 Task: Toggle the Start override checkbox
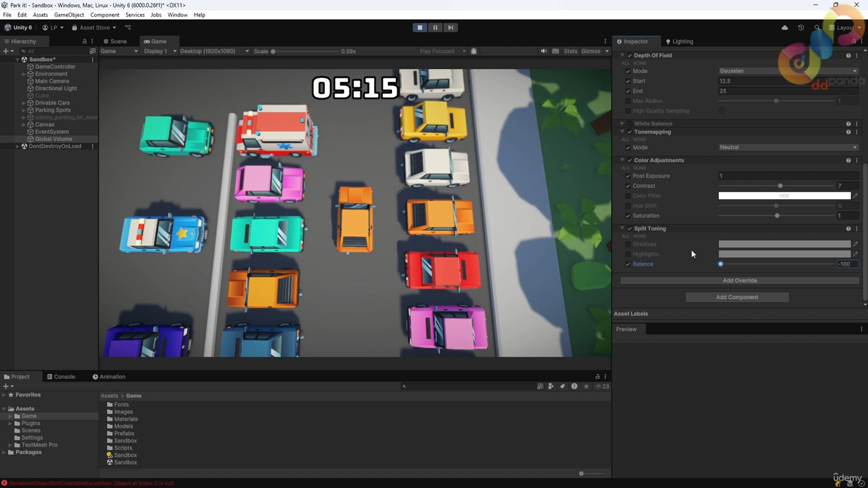tap(627, 81)
